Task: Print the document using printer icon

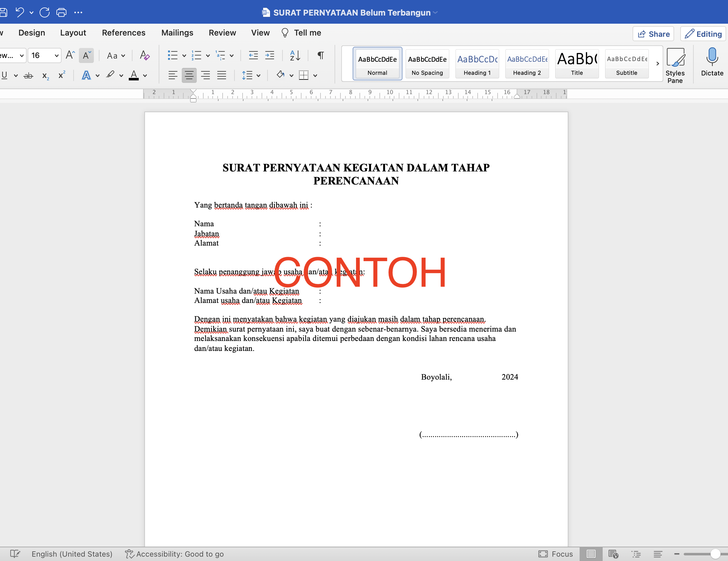Action: click(x=61, y=12)
